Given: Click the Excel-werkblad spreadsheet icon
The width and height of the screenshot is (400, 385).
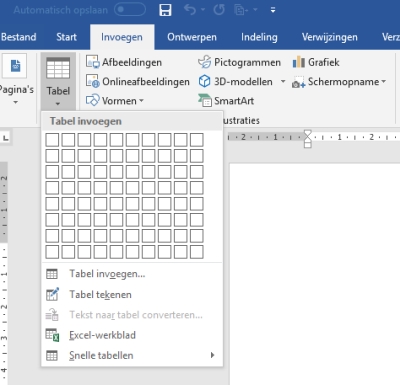Looking at the screenshot, I should coord(52,335).
